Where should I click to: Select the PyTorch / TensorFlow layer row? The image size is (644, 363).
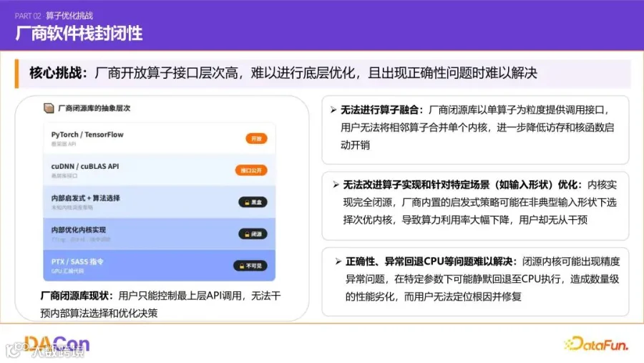[160, 138]
